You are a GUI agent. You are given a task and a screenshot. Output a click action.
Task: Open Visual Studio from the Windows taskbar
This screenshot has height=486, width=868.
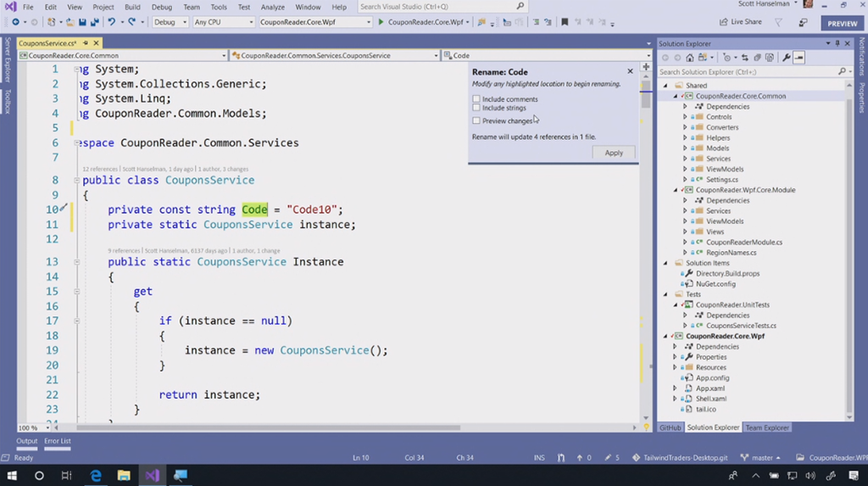click(x=152, y=476)
